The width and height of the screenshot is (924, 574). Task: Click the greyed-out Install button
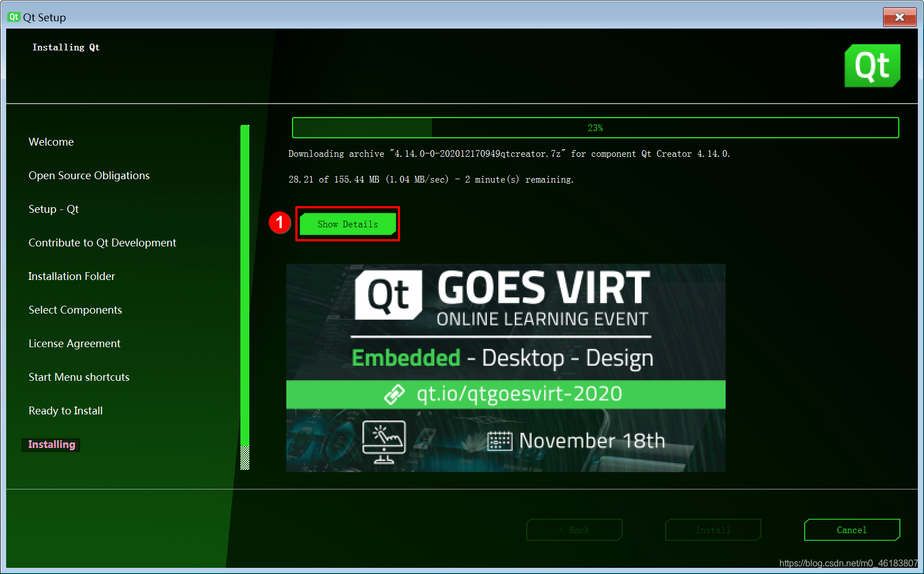pos(713,530)
